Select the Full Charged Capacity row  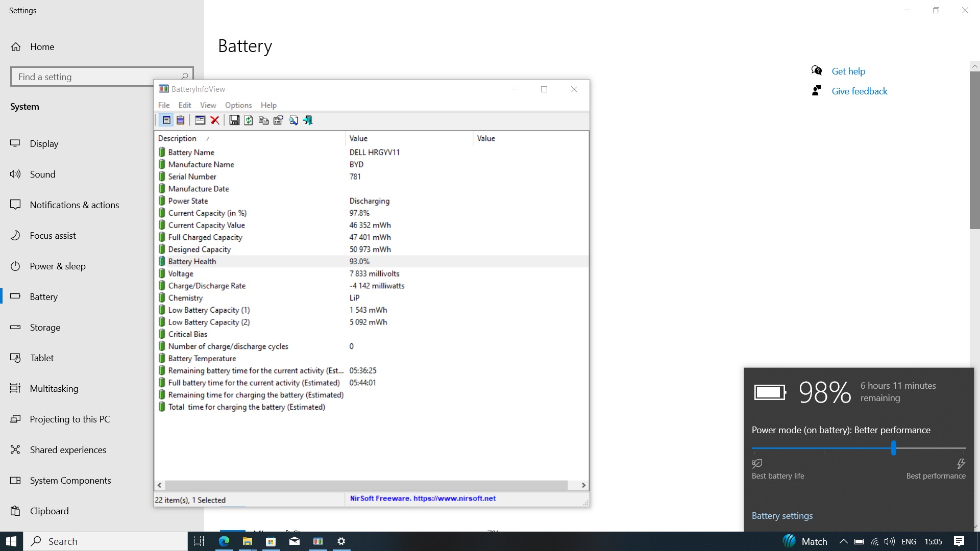tap(372, 237)
